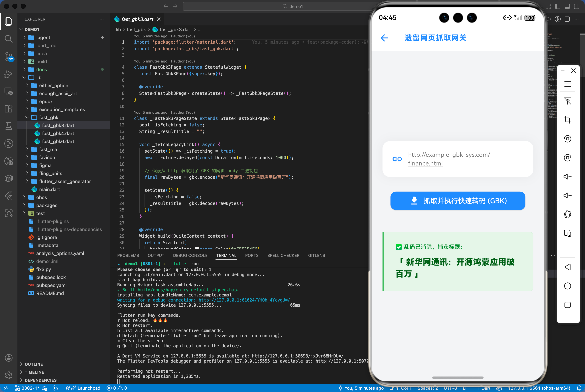Collapse the fast_gbk folder
This screenshot has height=392, width=585.
[x=48, y=118]
